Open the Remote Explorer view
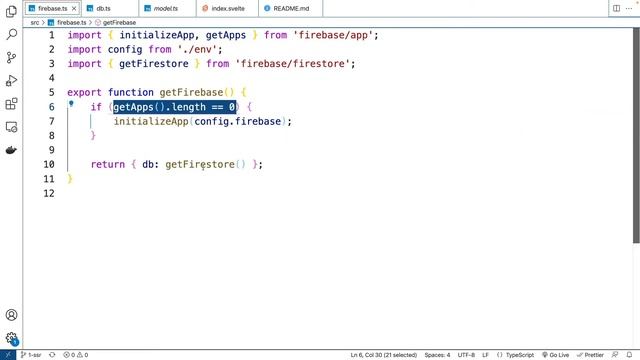The image size is (640, 360). point(11,127)
